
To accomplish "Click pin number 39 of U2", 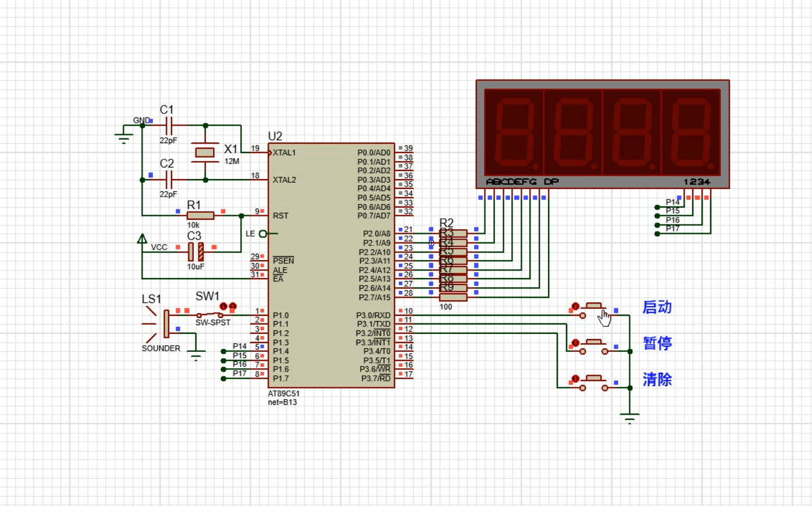I will click(x=408, y=148).
